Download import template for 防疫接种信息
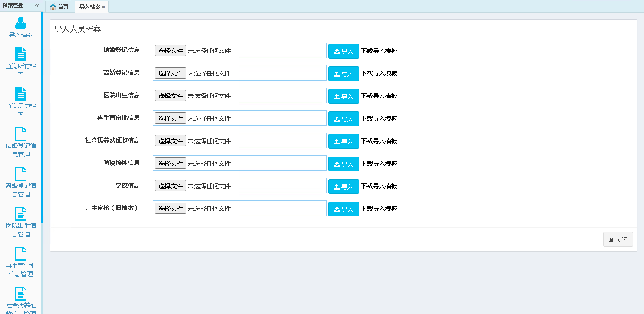644x314 pixels. pos(379,164)
